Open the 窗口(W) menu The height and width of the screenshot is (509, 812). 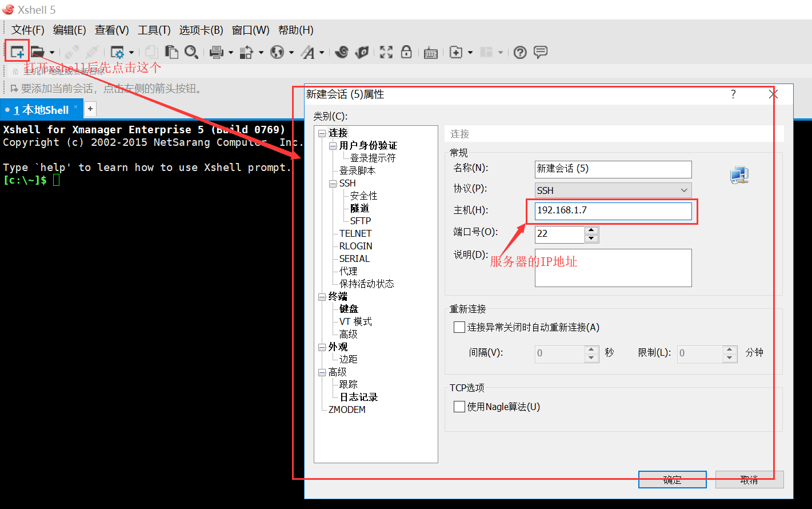(251, 30)
